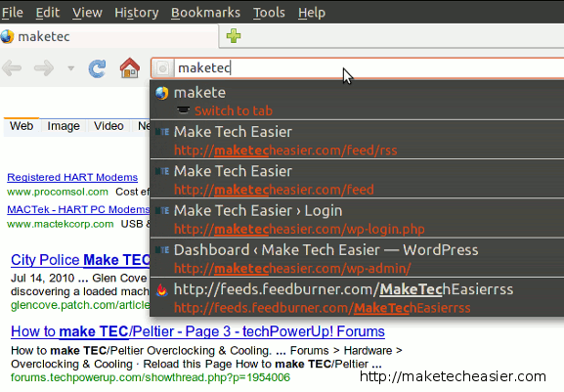Click the Switch to tab indicator icon
The image size is (564, 392).
coord(183,109)
